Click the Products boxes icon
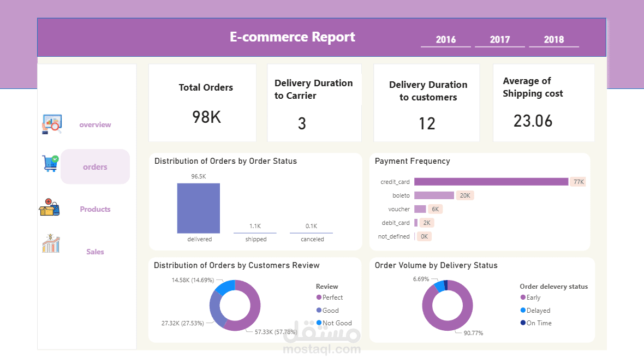The height and width of the screenshot is (363, 644). point(49,207)
